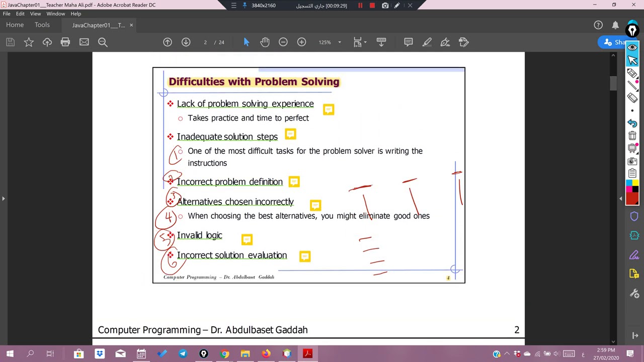
Task: Select the line pen tool in overlay
Action: pos(632,85)
